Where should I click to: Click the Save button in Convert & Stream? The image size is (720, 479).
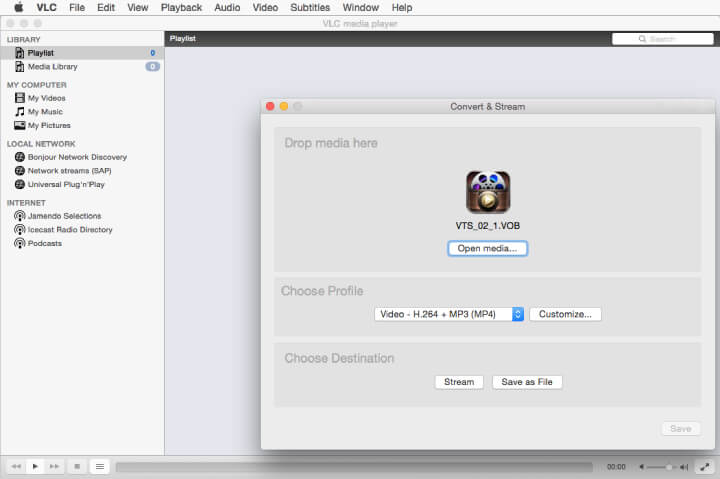click(x=681, y=428)
